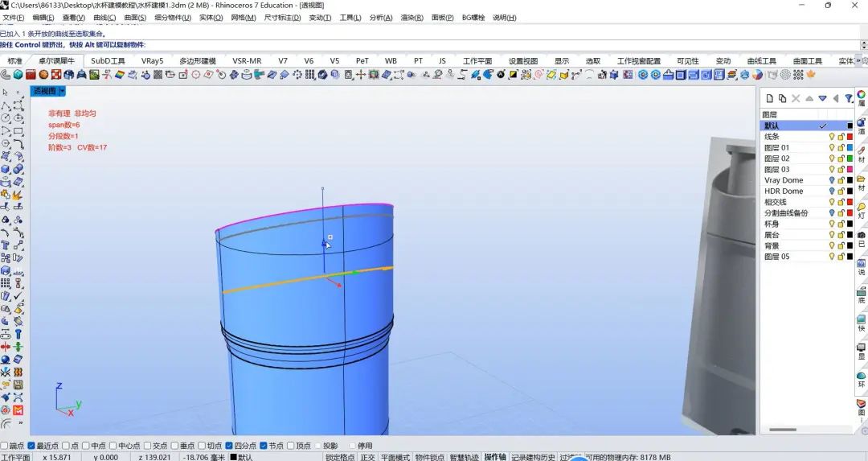Open the layer filter funnel icon
Image resolution: width=868 pixels, height=461 pixels.
coord(849,99)
